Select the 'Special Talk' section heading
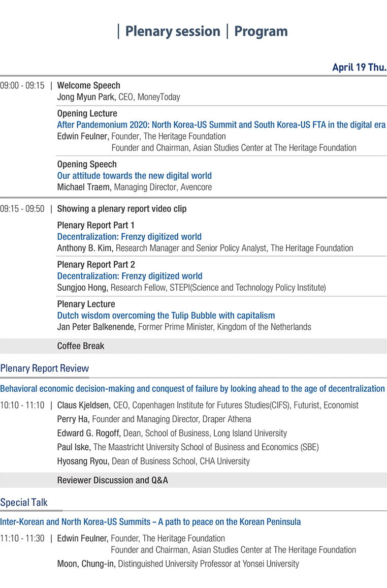This screenshot has width=387, height=588. 24,503
